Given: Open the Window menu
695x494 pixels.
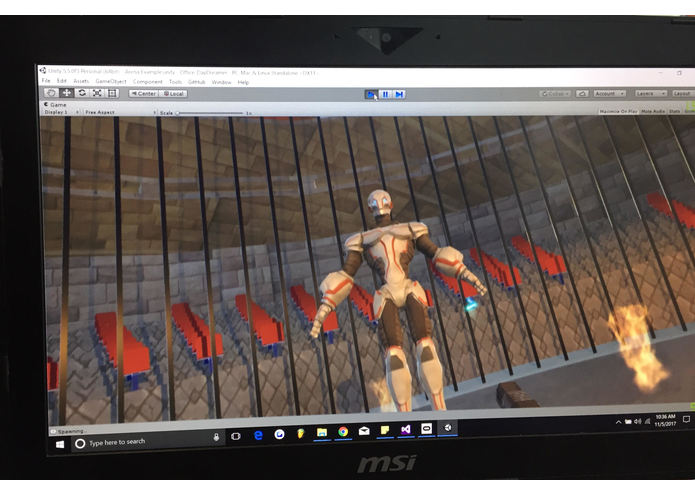Looking at the screenshot, I should click(x=221, y=82).
